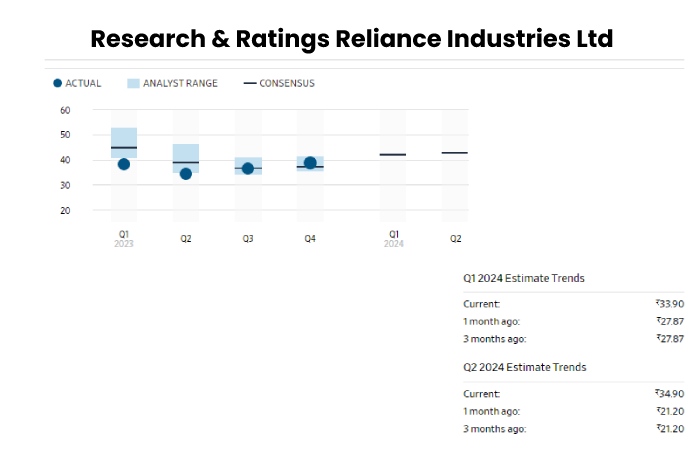
Task: Click the 'Research & Ratings Reliance Industries Ltd' title
Action: [352, 38]
